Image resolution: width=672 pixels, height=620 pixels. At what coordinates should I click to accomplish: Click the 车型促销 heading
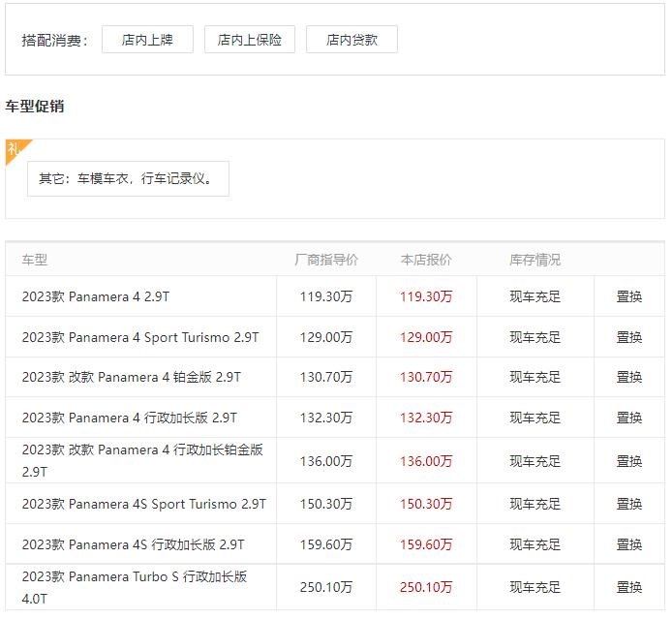point(35,106)
